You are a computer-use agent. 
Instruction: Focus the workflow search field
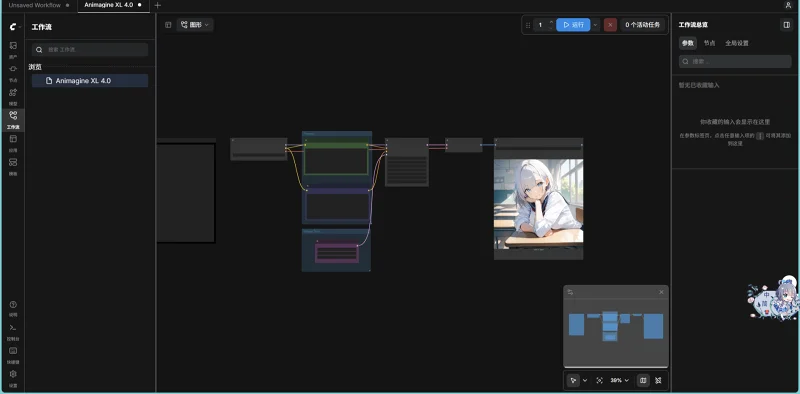pyautogui.click(x=90, y=50)
